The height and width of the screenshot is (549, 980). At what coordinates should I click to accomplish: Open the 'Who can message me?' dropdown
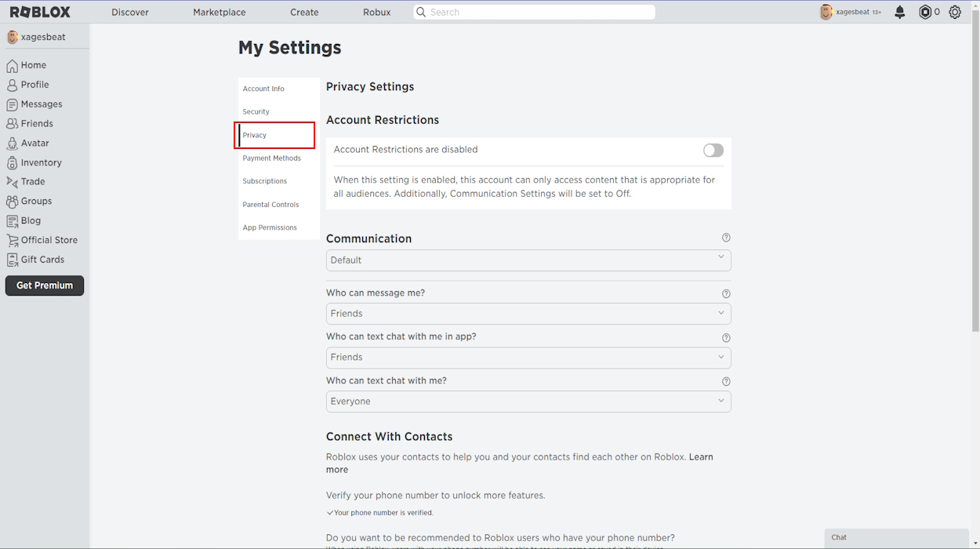[x=528, y=313]
